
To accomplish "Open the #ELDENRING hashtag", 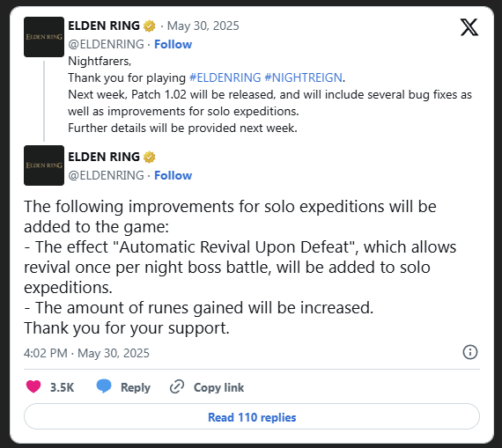I will tap(225, 77).
